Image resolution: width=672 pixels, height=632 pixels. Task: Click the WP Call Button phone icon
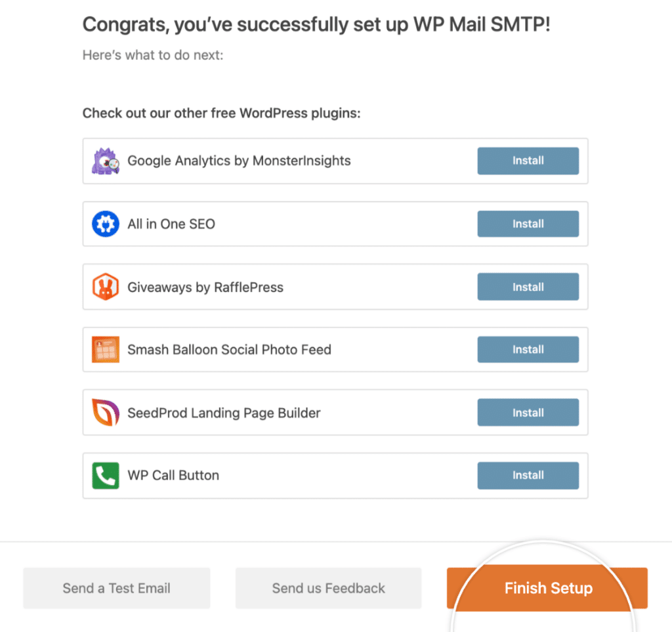point(106,475)
